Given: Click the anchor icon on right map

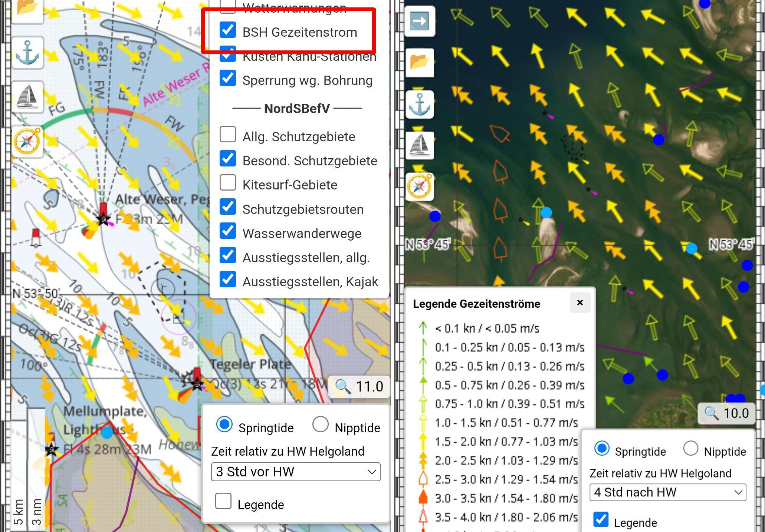Looking at the screenshot, I should 420,105.
